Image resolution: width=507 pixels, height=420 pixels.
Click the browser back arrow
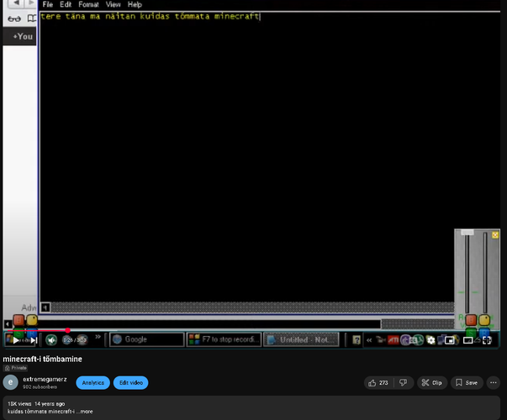pos(16,3)
